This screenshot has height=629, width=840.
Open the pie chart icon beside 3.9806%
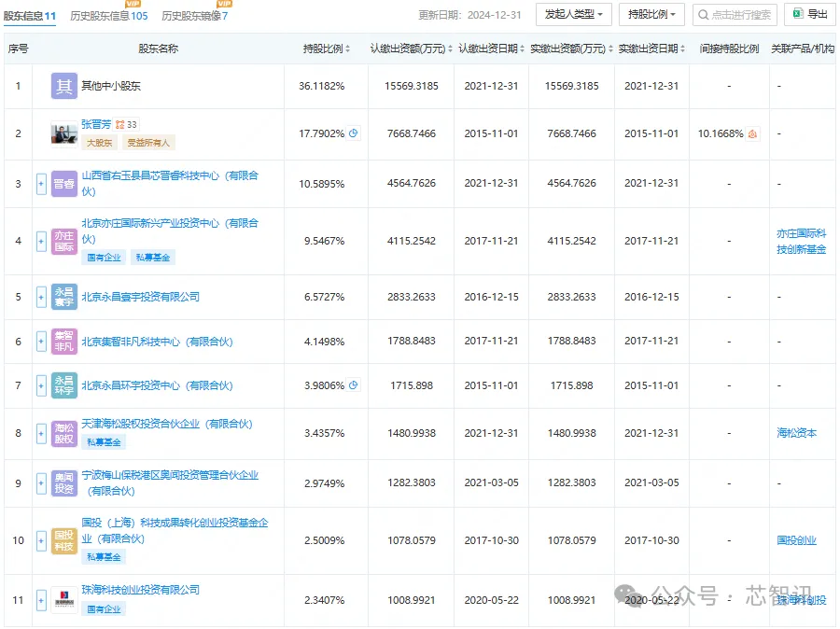(354, 384)
